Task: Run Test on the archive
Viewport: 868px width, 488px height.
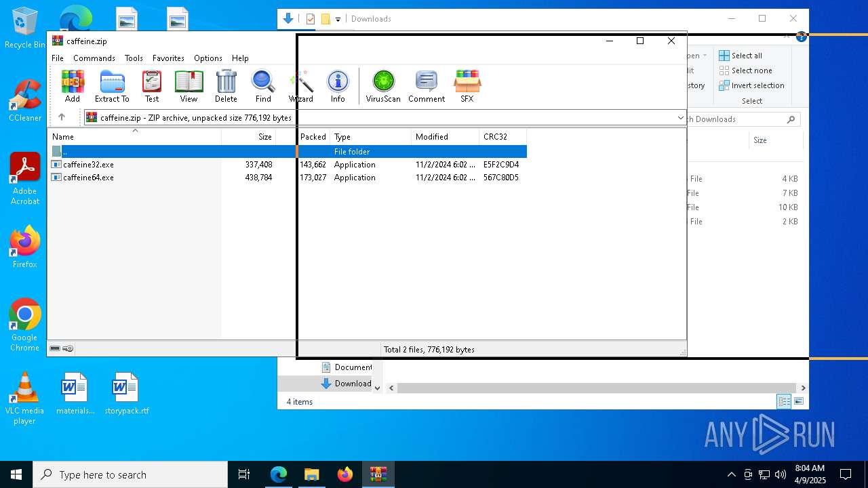Action: [152, 86]
